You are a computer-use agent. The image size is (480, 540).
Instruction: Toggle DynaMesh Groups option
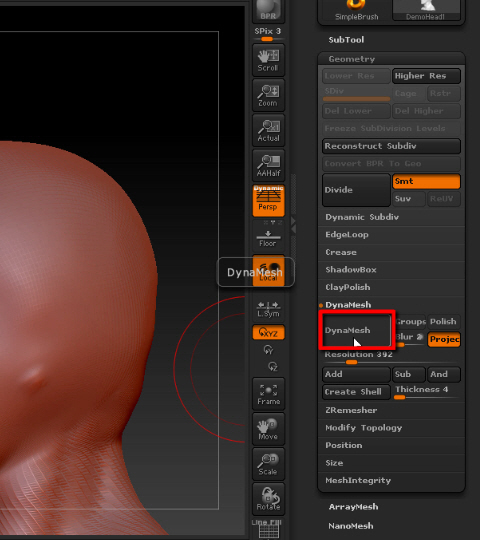click(410, 322)
